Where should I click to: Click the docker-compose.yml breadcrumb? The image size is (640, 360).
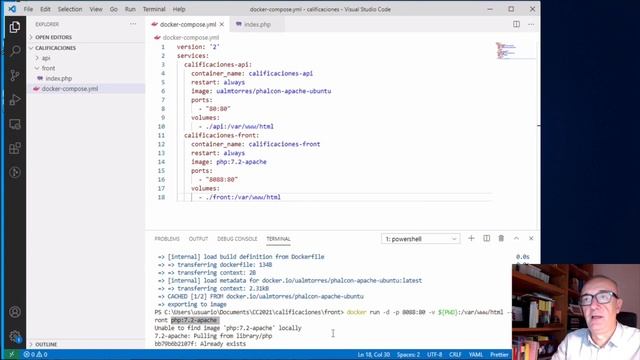click(191, 38)
